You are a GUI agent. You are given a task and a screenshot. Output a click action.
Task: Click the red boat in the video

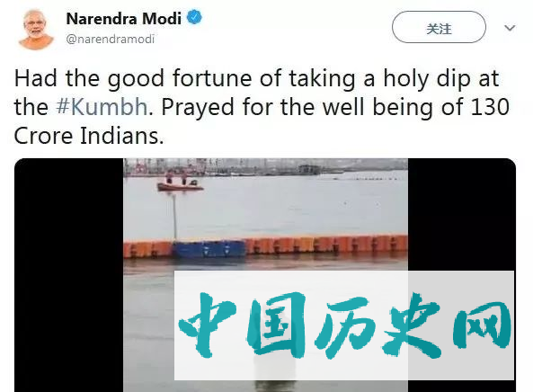(x=180, y=184)
